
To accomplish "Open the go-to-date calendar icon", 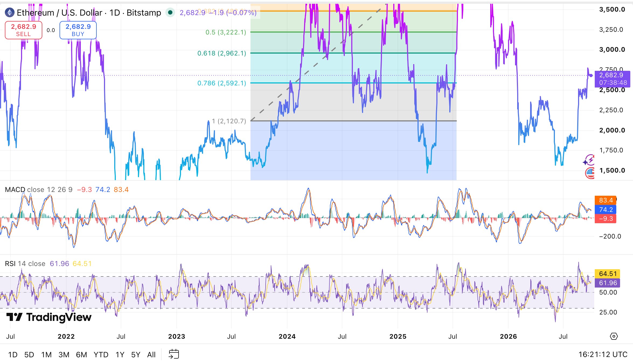I will 174,354.
